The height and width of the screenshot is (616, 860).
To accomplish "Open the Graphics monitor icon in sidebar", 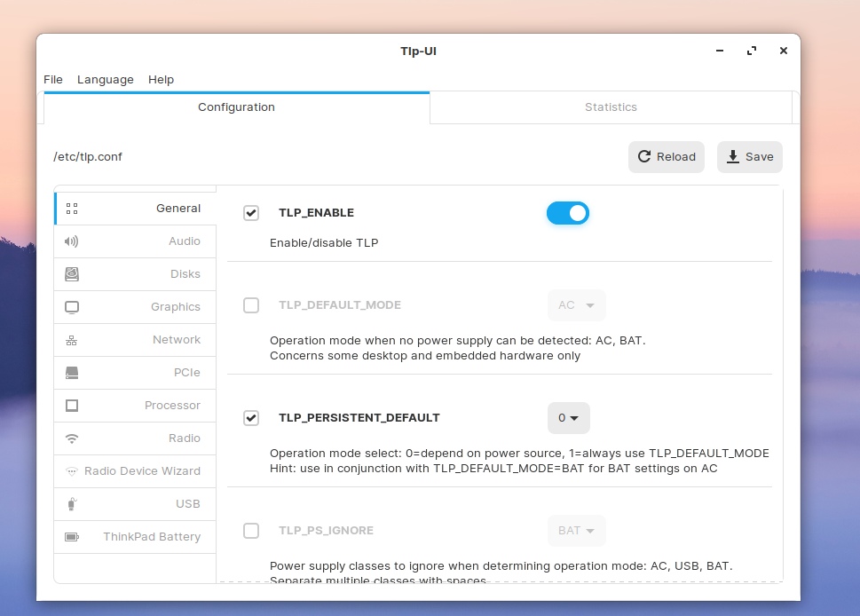I will (x=72, y=307).
